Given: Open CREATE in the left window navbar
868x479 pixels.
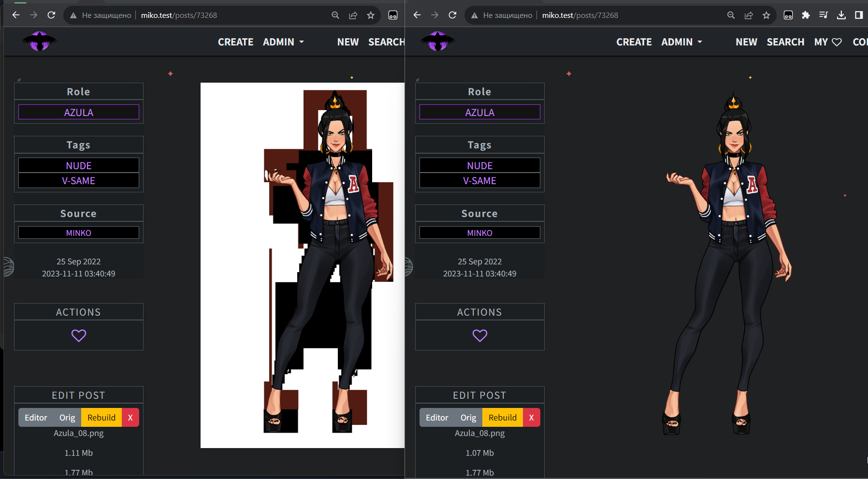Looking at the screenshot, I should [235, 42].
